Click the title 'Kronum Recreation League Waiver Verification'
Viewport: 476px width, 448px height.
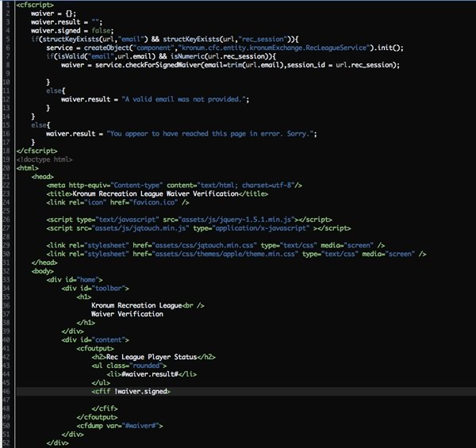pyautogui.click(x=157, y=193)
